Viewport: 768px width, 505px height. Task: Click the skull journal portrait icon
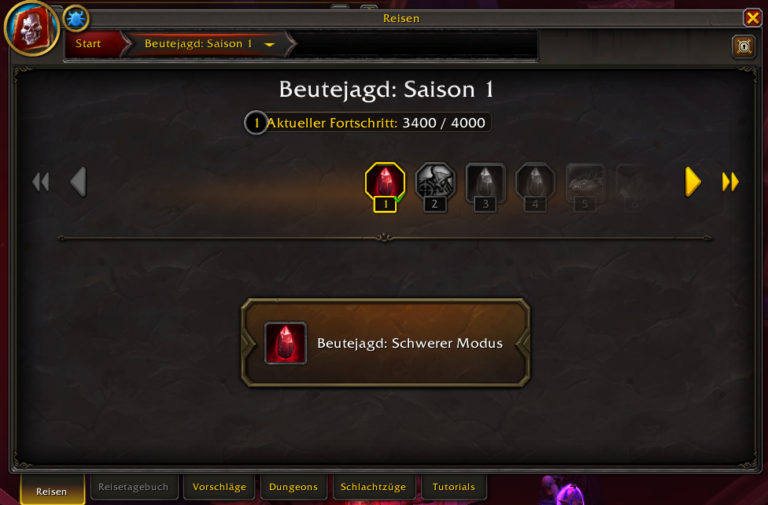click(31, 28)
